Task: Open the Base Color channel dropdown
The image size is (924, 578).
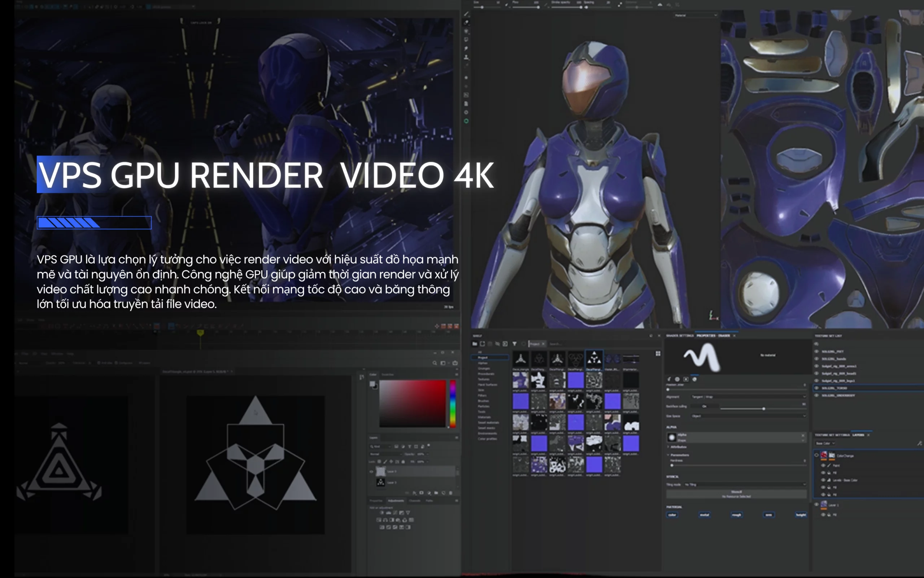Action: click(x=825, y=443)
